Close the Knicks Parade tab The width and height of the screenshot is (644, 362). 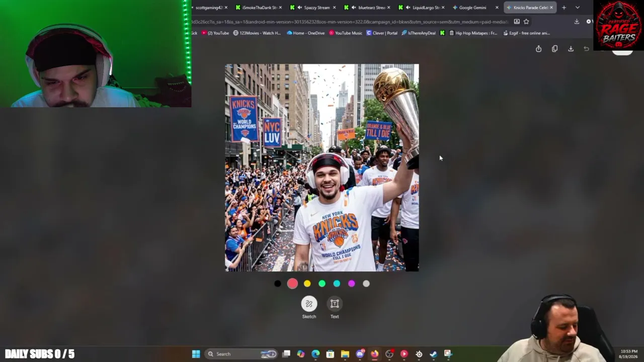(x=551, y=8)
